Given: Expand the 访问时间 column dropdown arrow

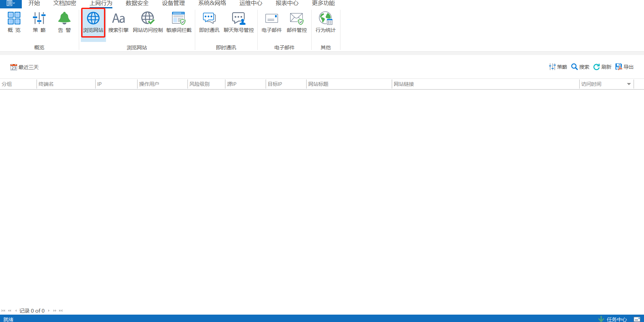Looking at the screenshot, I should tap(629, 84).
